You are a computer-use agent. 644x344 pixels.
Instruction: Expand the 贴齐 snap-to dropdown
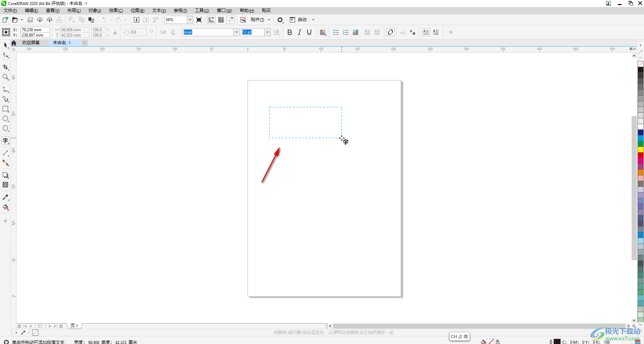click(x=269, y=20)
